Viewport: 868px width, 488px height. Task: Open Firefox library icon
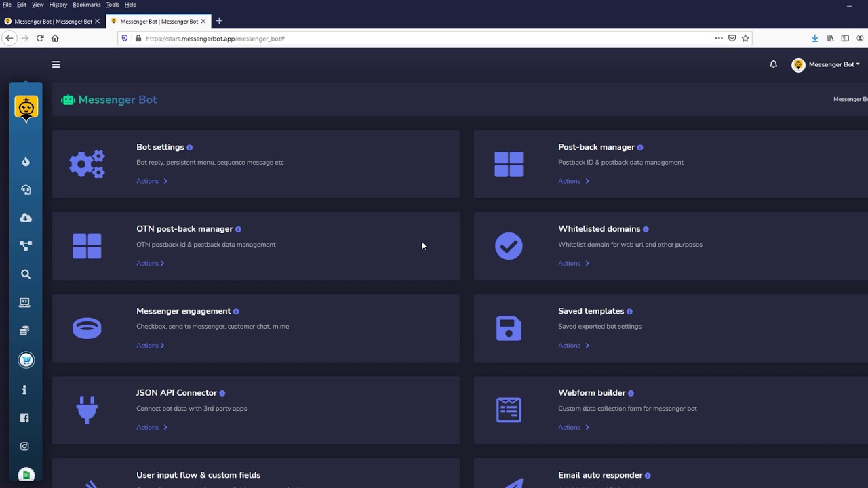830,39
